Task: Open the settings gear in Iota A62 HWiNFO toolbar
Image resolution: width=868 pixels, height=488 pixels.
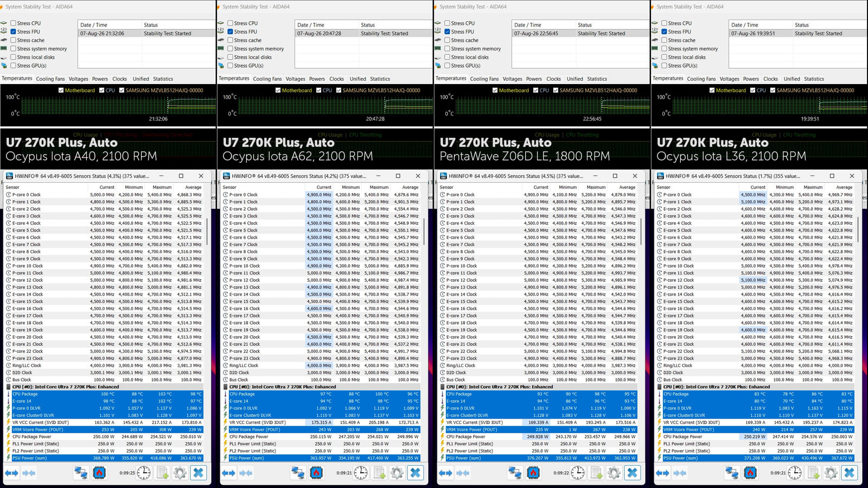Action: (x=397, y=473)
